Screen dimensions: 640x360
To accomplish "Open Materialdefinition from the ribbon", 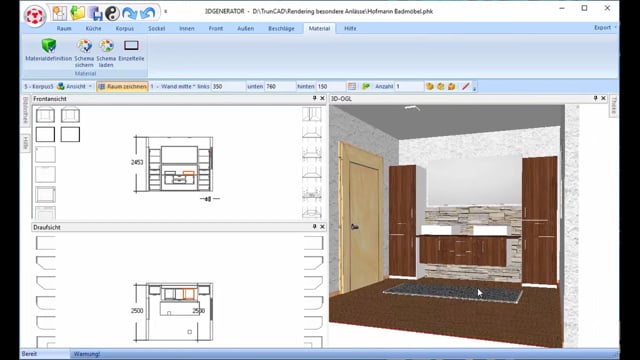I will click(x=49, y=50).
